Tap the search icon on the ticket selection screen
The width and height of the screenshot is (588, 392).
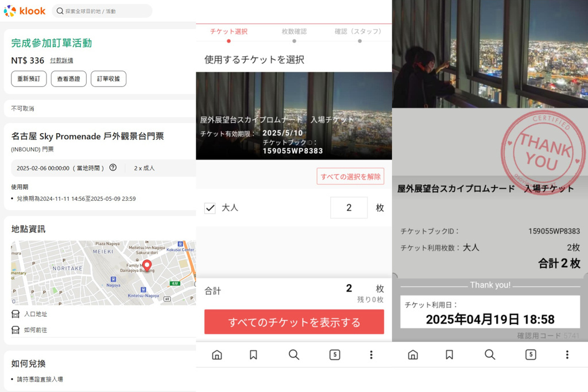click(x=294, y=355)
